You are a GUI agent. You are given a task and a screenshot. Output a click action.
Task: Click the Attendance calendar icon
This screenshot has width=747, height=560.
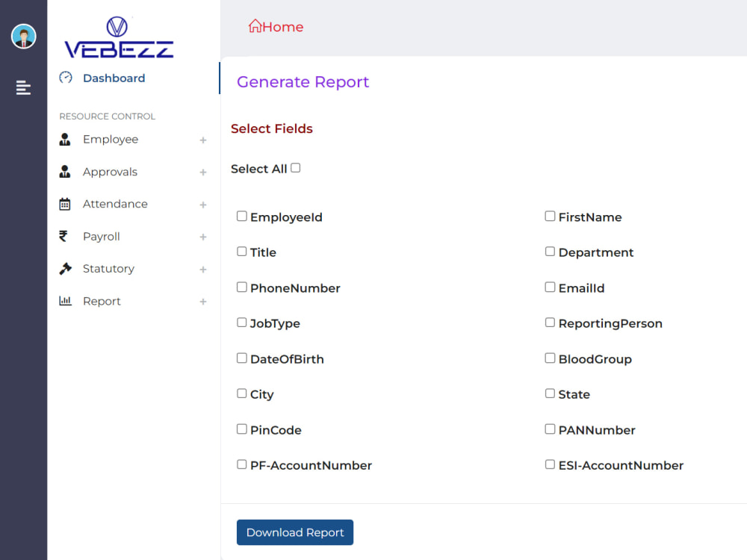[65, 204]
